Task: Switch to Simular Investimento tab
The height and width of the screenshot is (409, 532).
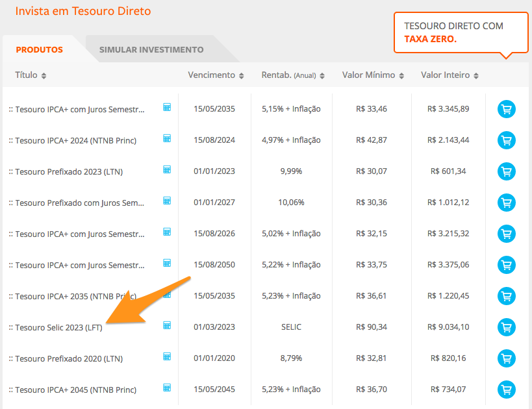Action: (151, 49)
